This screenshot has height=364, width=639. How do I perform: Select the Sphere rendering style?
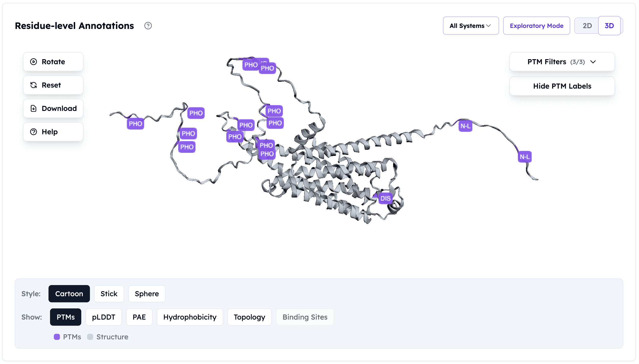[147, 294]
